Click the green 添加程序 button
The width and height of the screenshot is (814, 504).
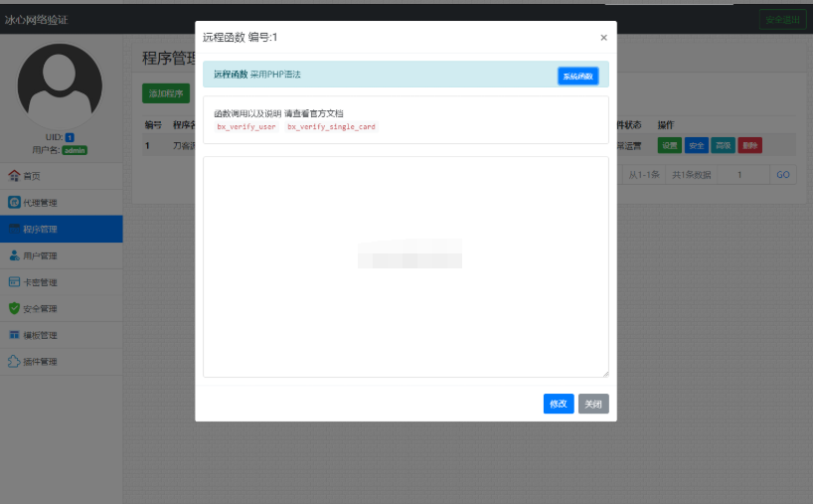pos(166,93)
